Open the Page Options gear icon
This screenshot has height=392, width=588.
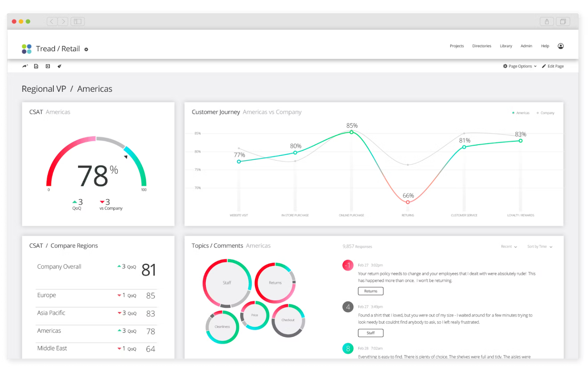point(505,66)
